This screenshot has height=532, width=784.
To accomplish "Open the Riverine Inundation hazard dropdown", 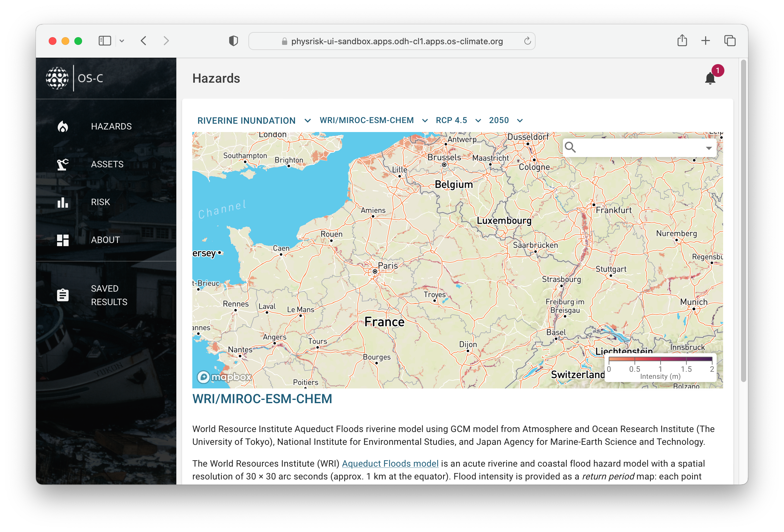I will tap(254, 121).
